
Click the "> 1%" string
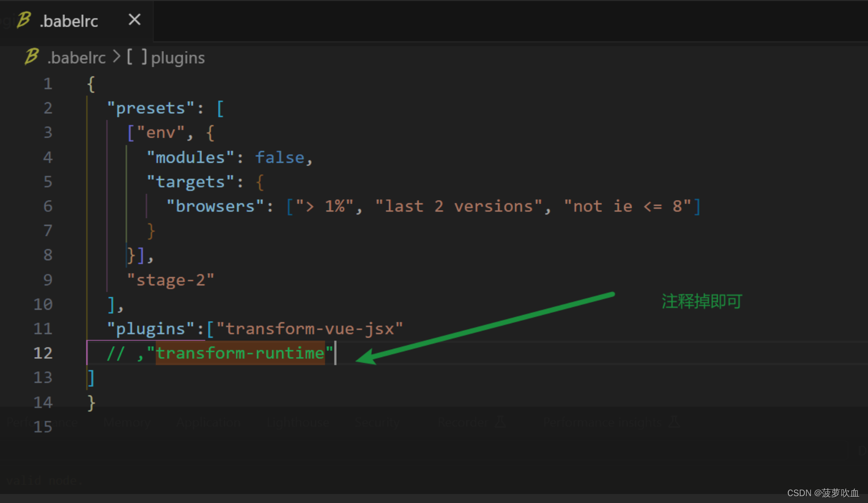324,206
